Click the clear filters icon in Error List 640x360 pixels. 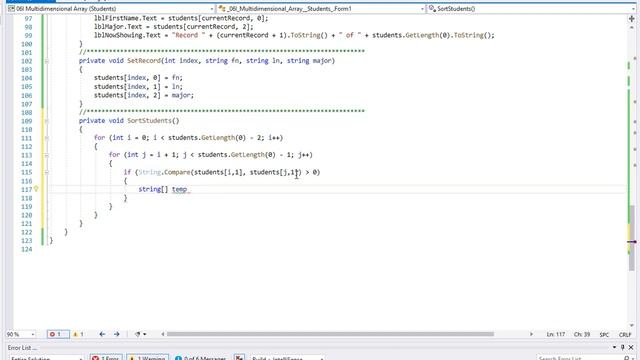click(x=239, y=357)
